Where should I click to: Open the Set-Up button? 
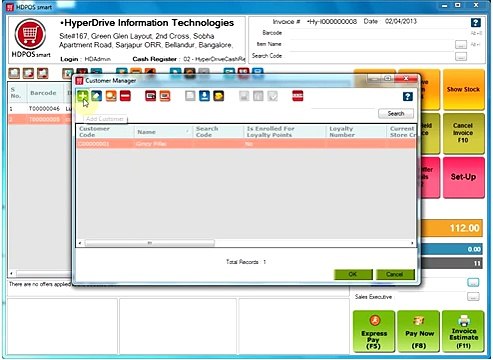pos(463,177)
